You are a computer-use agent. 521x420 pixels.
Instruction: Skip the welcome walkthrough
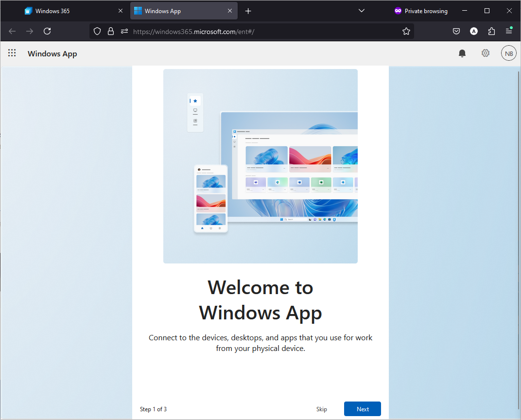tap(321, 409)
